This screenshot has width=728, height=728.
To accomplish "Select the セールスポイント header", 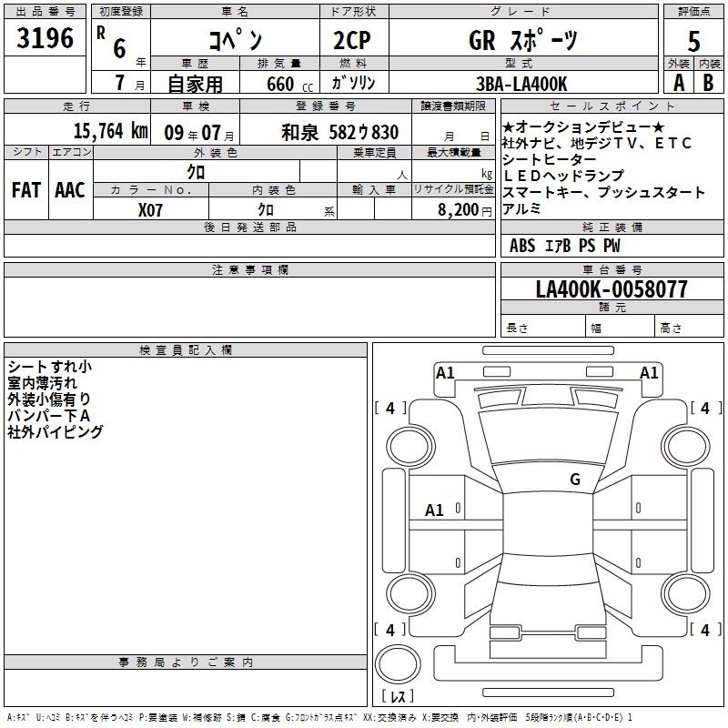I will click(x=612, y=106).
